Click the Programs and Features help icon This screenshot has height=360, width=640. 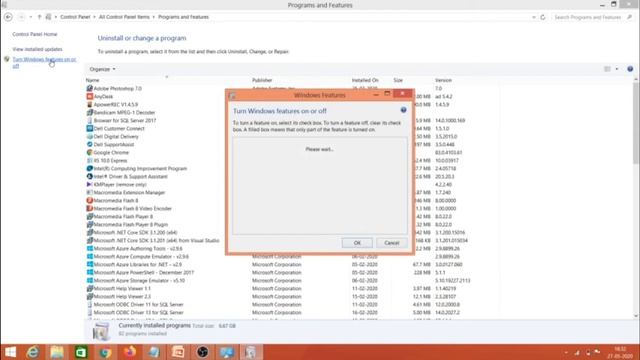click(630, 69)
